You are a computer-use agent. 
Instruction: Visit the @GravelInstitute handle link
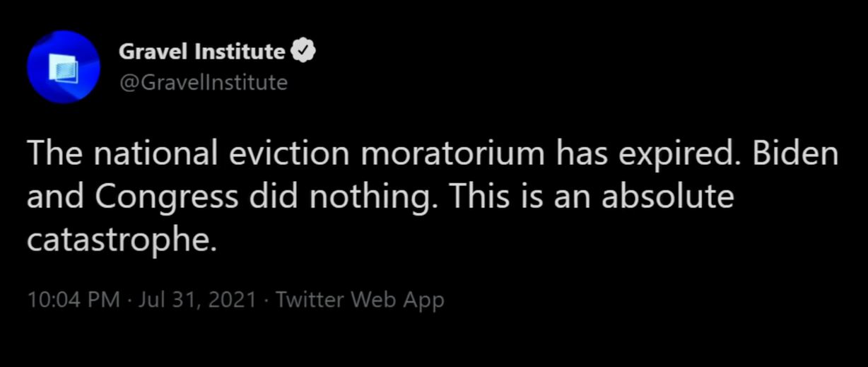tap(203, 83)
